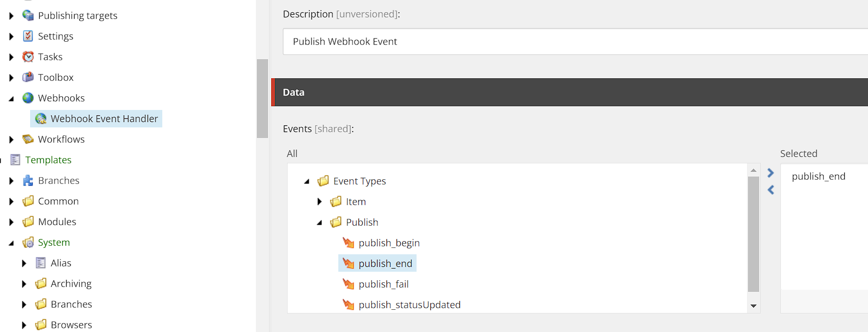Click the Tasks alarm clock icon
868x332 pixels.
point(28,57)
